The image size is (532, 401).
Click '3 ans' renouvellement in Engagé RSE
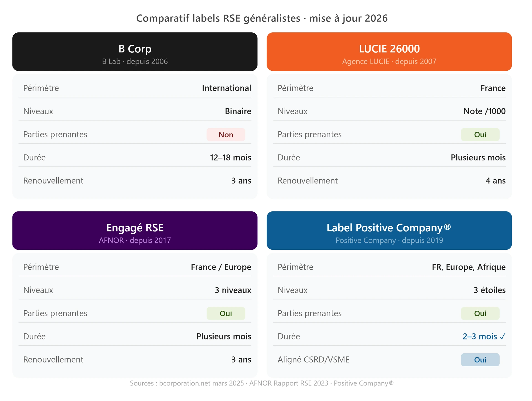click(241, 360)
